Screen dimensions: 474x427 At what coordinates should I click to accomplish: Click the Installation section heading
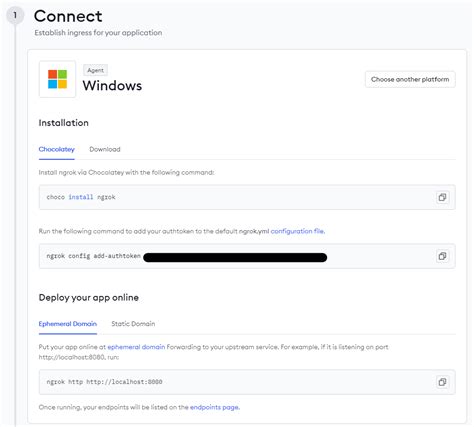64,123
